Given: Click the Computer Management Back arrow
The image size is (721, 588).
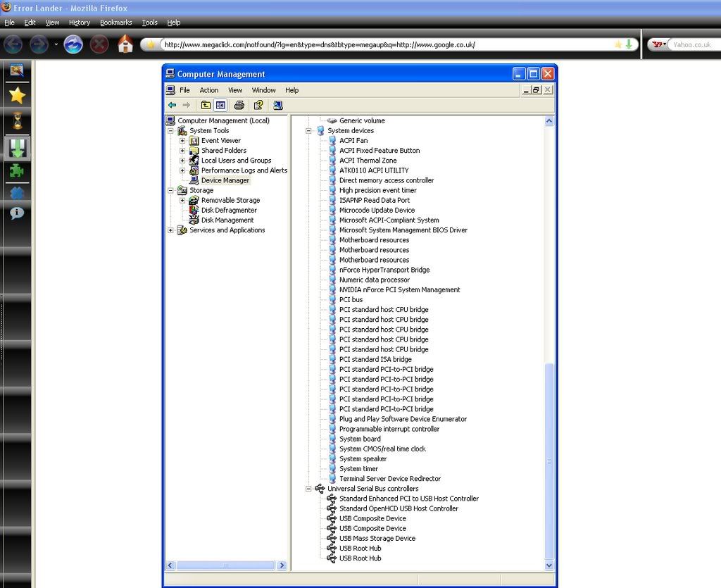Looking at the screenshot, I should click(x=173, y=106).
